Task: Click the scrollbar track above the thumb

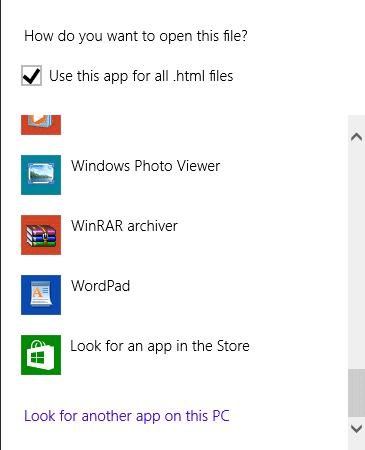Action: pos(356,258)
